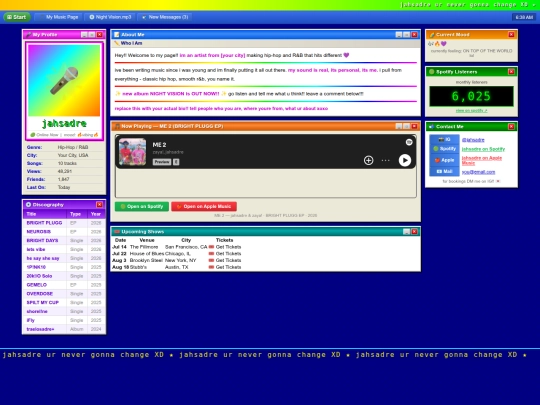Viewport: 540px width, 405px height.
Task: Click the monthly listeners counter 6,025
Action: (471, 96)
